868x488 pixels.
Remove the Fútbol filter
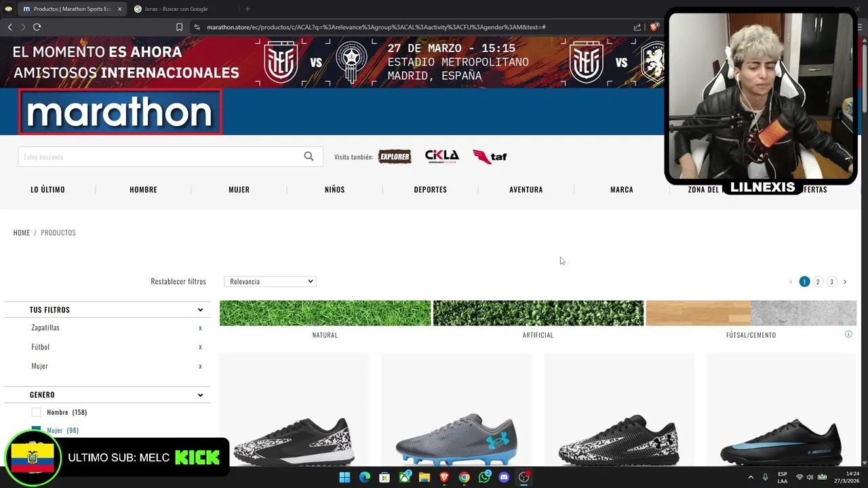[x=200, y=347]
